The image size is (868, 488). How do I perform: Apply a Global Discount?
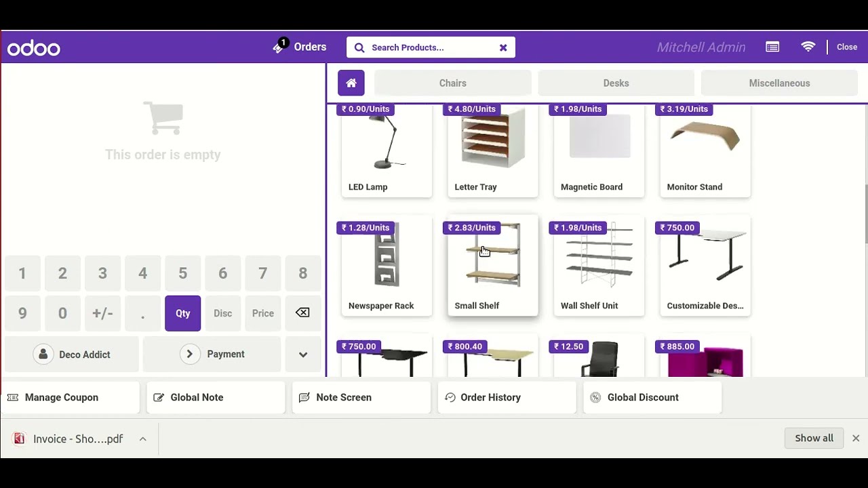tap(652, 397)
